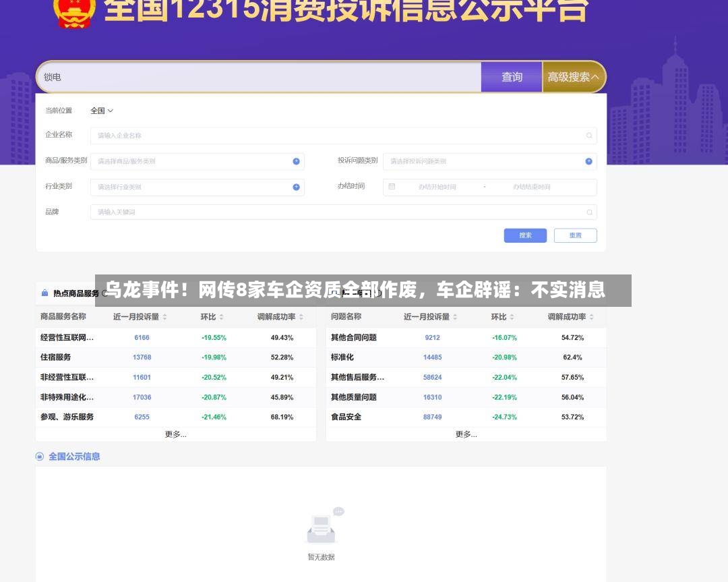Click the 重置 reset button
This screenshot has width=728, height=582.
pos(575,235)
